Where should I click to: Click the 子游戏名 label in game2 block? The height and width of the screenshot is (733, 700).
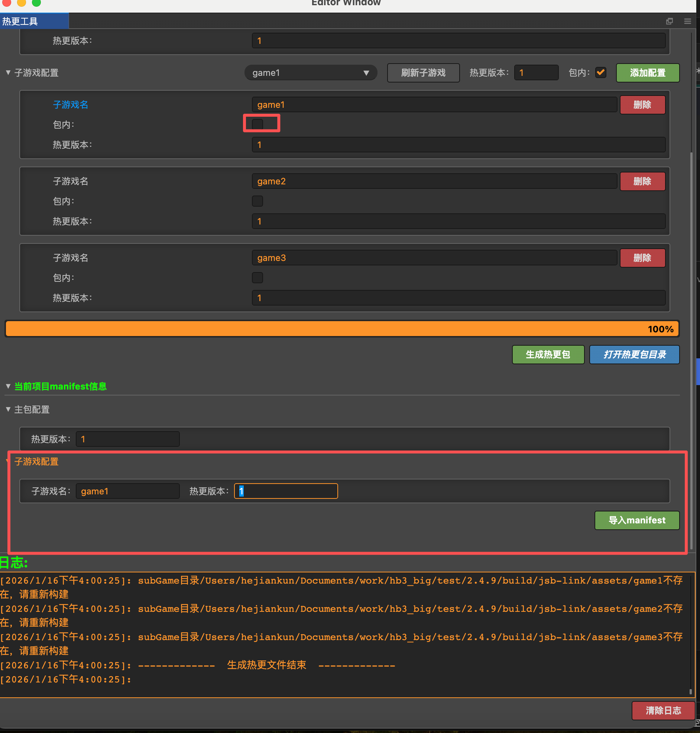[71, 181]
